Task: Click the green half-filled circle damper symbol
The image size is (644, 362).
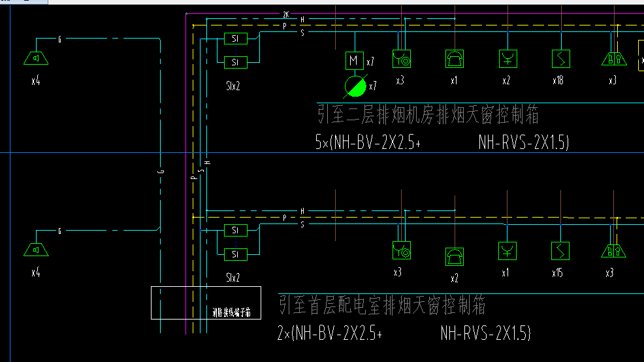Action: (355, 86)
